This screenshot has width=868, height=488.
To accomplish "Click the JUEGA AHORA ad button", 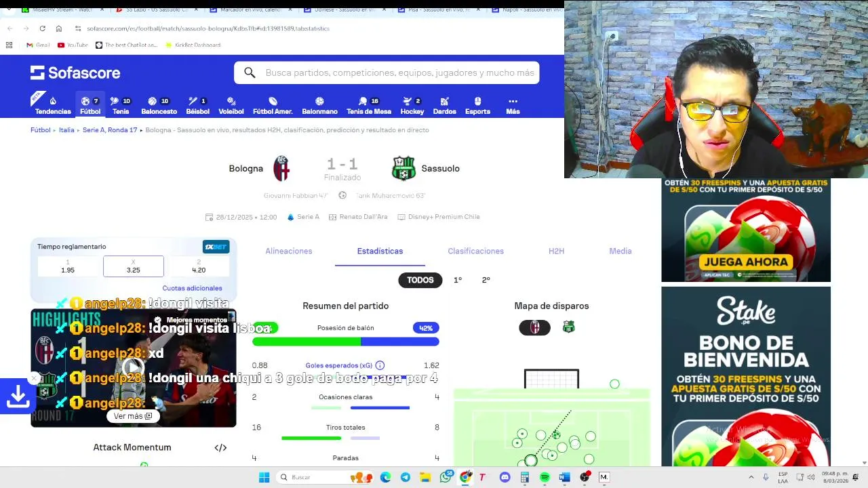I will point(746,262).
